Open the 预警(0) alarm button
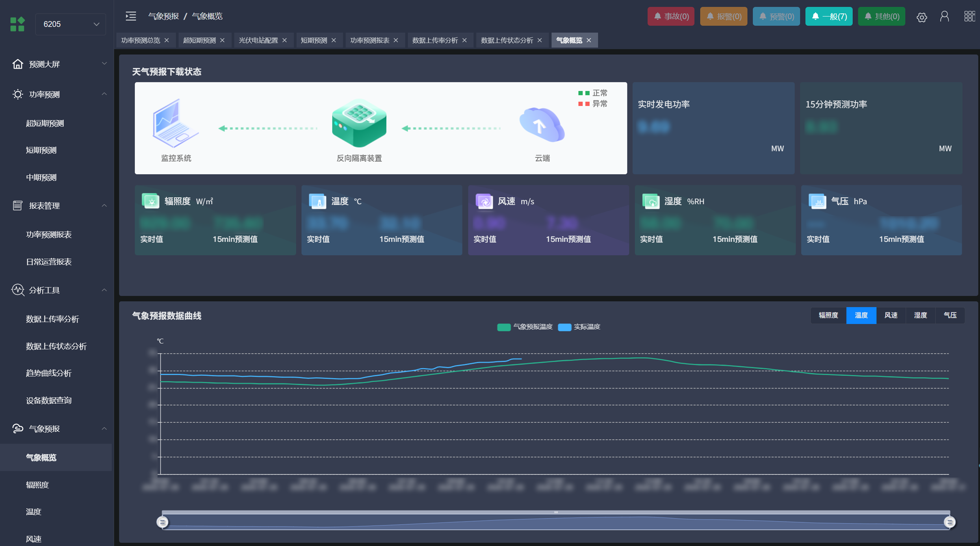Screen dimensions: 980x546 click(776, 16)
